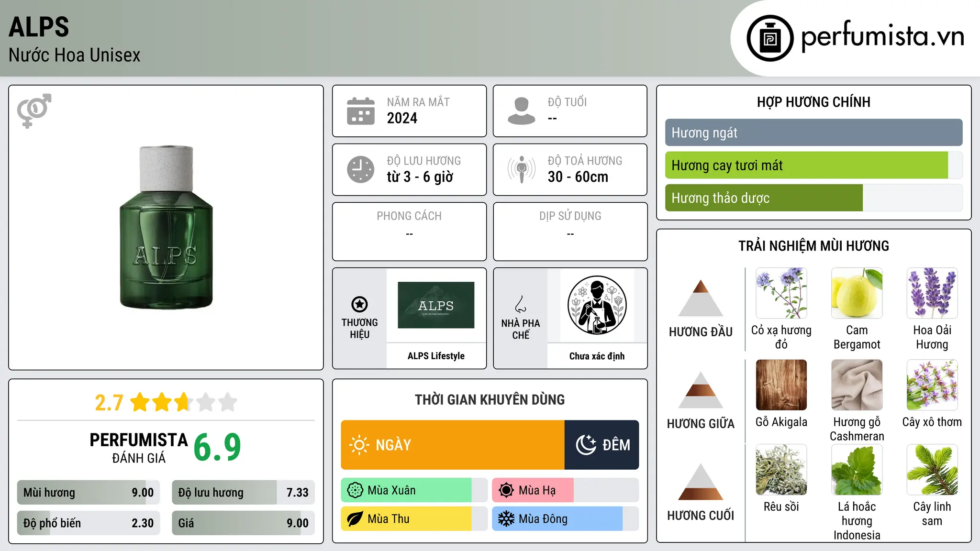Click the Phong cách card
Viewport: 980px width, 551px height.
coord(409,231)
